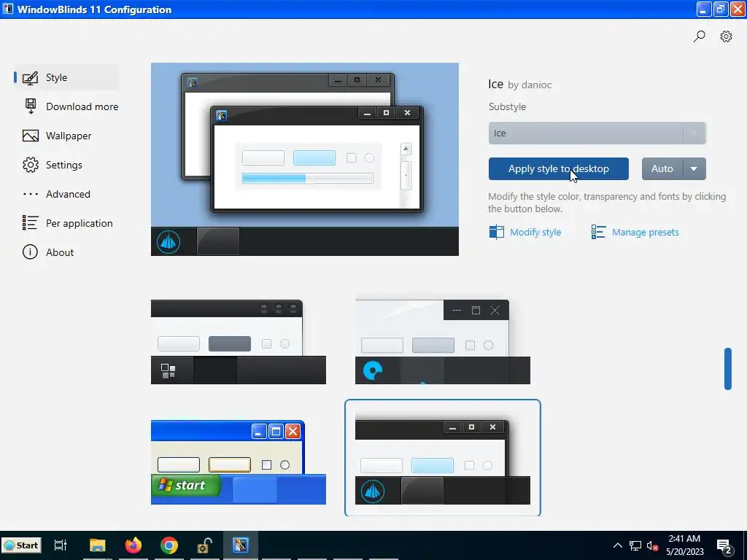Click the network tray icon
The height and width of the screenshot is (560, 747).
[x=635, y=545]
